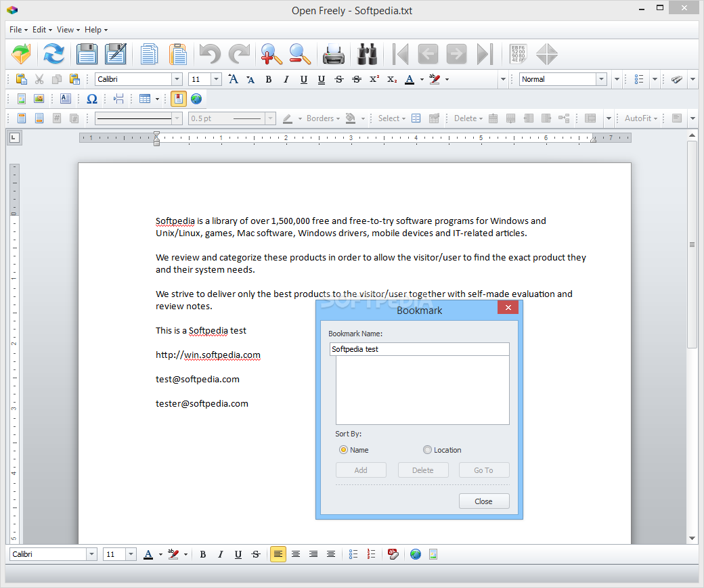Image resolution: width=704 pixels, height=588 pixels.
Task: Click Add in the Bookmark dialog
Action: (x=361, y=470)
